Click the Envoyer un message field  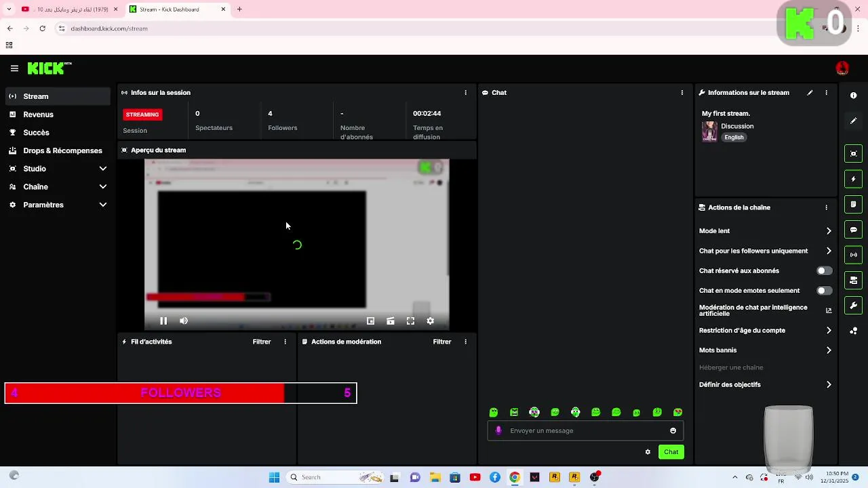coord(585,431)
